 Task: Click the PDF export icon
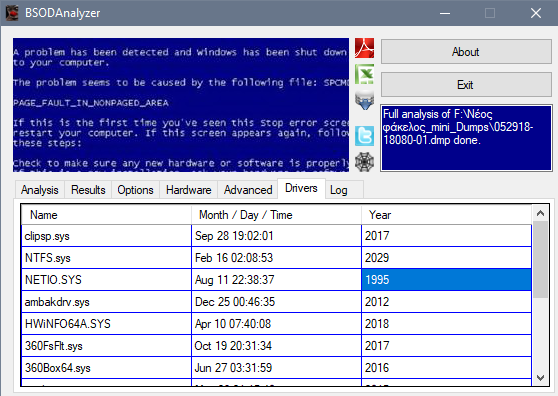tap(364, 48)
